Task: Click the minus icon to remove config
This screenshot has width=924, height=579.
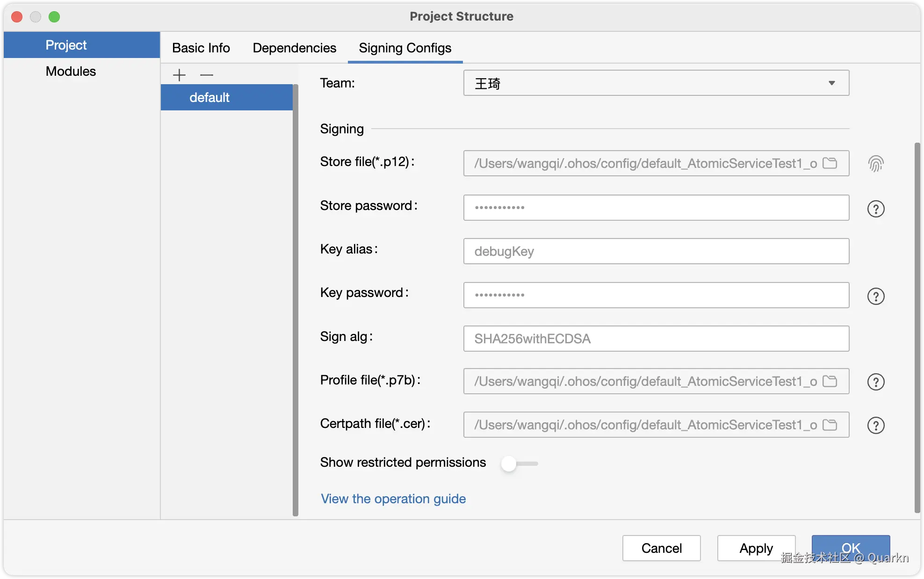Action: click(x=206, y=75)
